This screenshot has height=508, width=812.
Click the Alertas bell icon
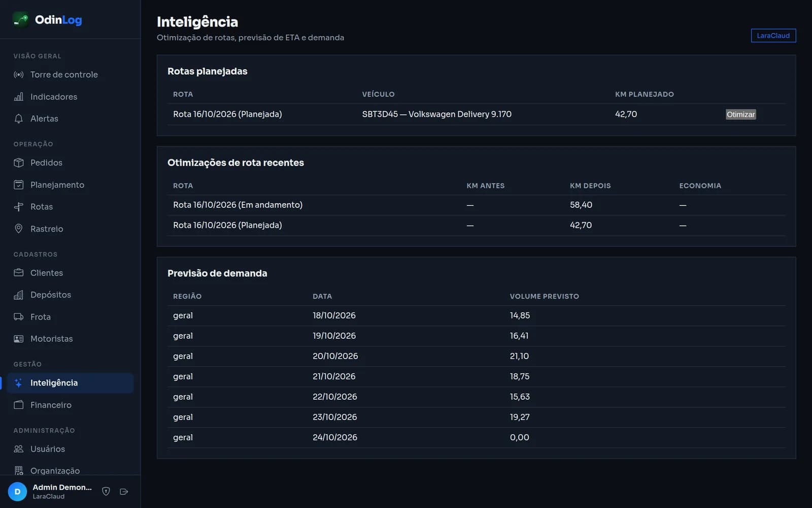(x=19, y=118)
